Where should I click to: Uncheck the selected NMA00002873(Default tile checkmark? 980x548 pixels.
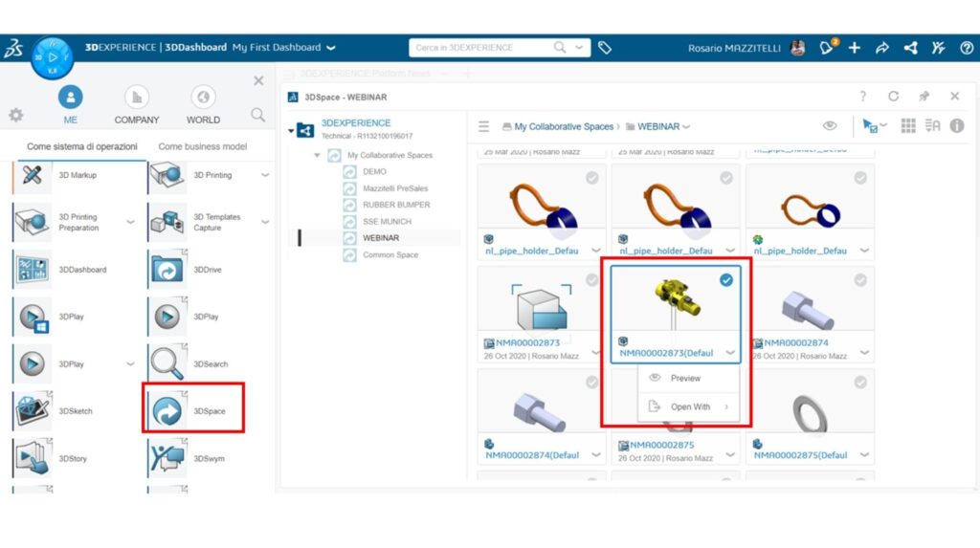point(725,280)
